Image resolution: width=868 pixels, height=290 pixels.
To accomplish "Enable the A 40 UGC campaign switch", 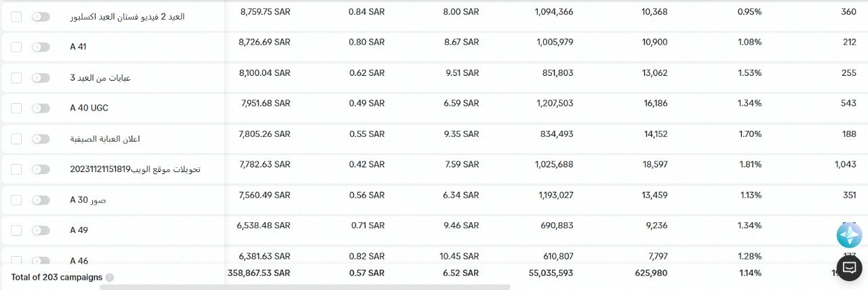I will pos(41,108).
